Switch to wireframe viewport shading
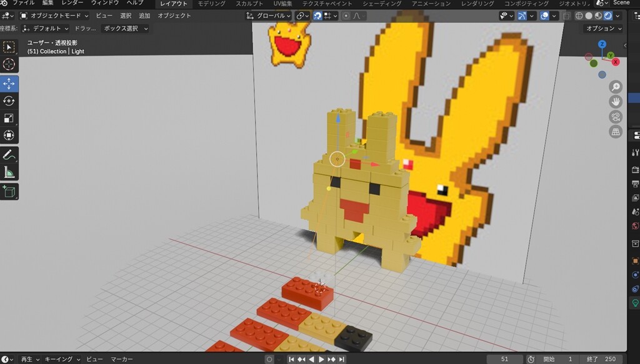Viewport: 640px width, 364px height. click(579, 16)
